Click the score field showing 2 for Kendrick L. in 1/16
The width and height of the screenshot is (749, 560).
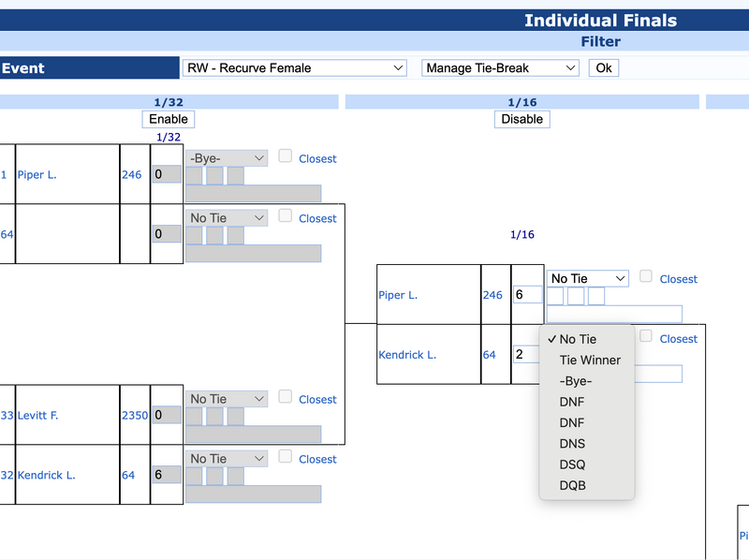coord(526,354)
